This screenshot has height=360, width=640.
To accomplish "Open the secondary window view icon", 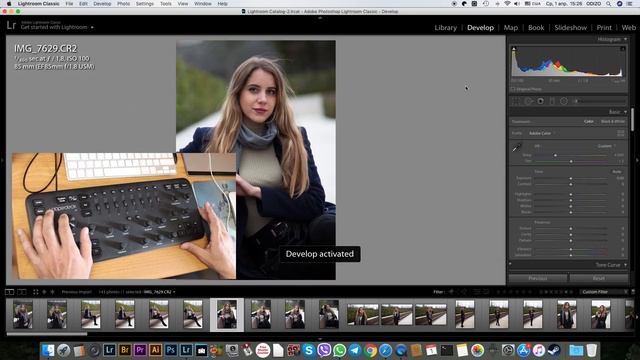I will point(22,292).
